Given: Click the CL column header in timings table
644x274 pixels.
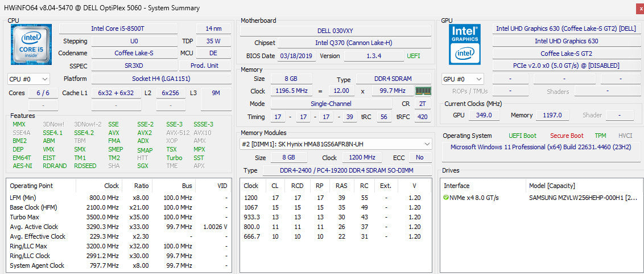Looking at the screenshot, I should [x=275, y=186].
